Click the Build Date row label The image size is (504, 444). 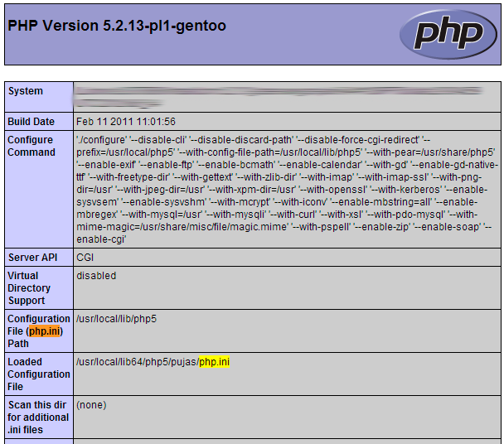31,122
